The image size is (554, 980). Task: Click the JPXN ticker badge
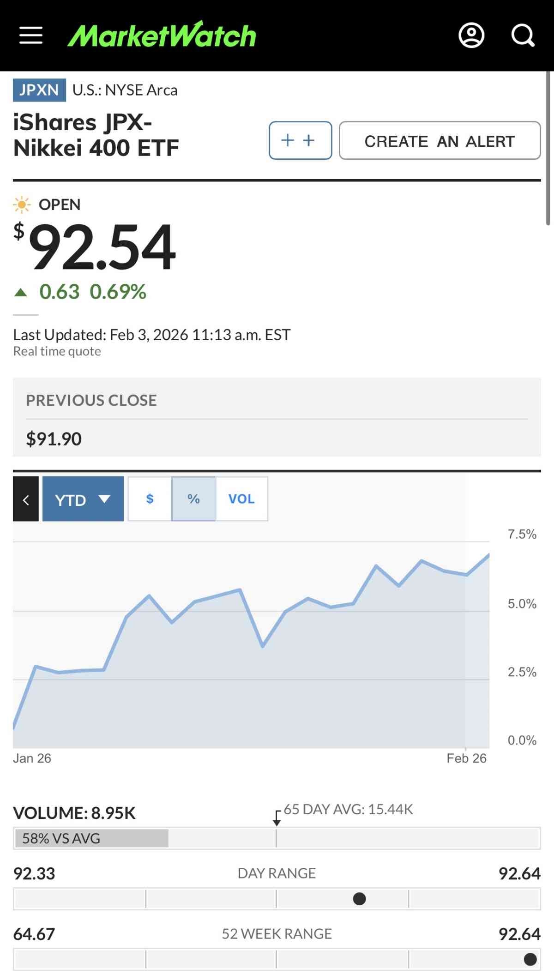coord(39,90)
